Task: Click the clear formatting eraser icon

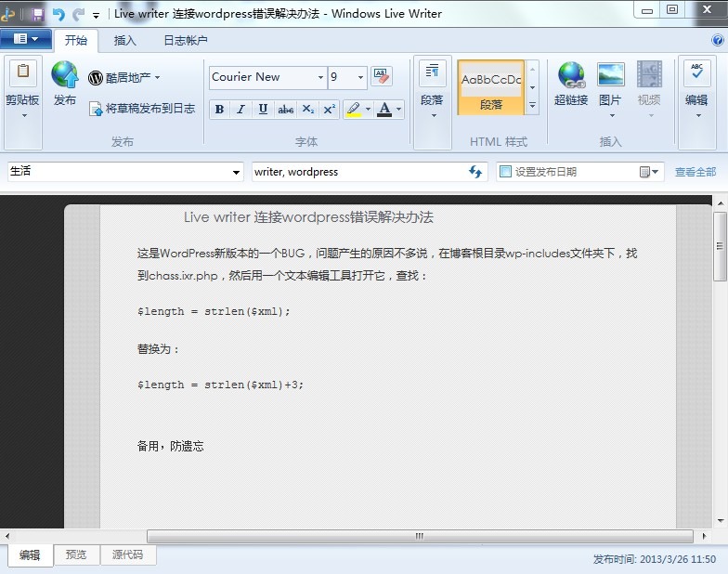Action: click(381, 77)
